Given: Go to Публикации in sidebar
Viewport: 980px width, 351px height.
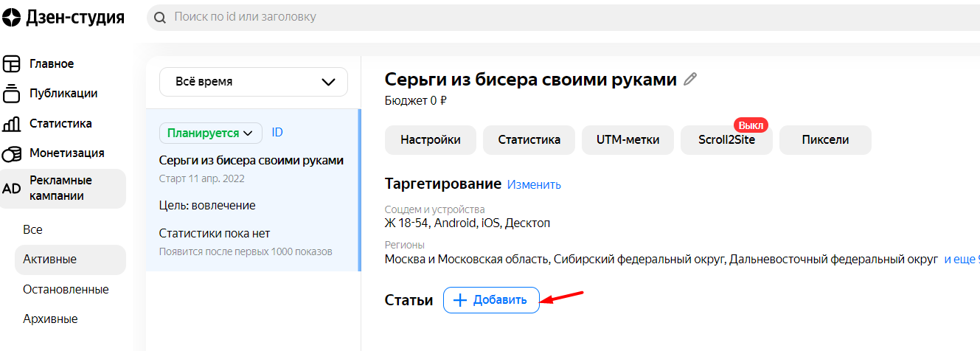Looking at the screenshot, I should point(63,94).
